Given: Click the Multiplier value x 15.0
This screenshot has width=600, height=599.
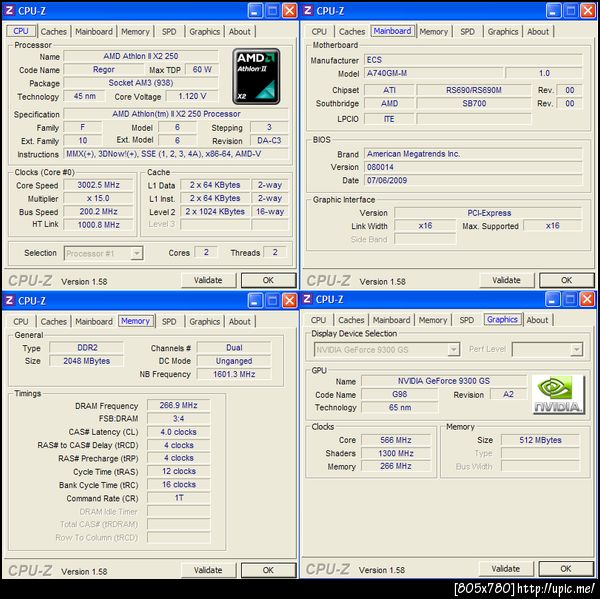Looking at the screenshot, I should 98,198.
